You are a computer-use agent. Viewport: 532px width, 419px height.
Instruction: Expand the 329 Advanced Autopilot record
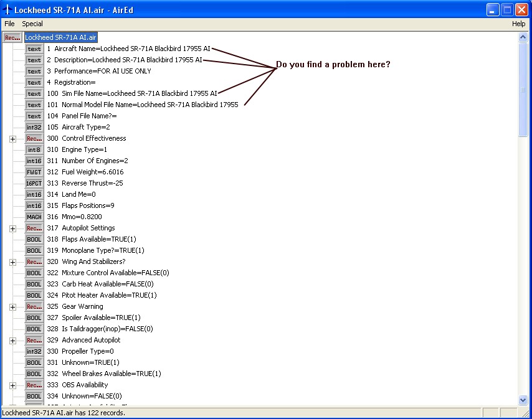pyautogui.click(x=12, y=341)
